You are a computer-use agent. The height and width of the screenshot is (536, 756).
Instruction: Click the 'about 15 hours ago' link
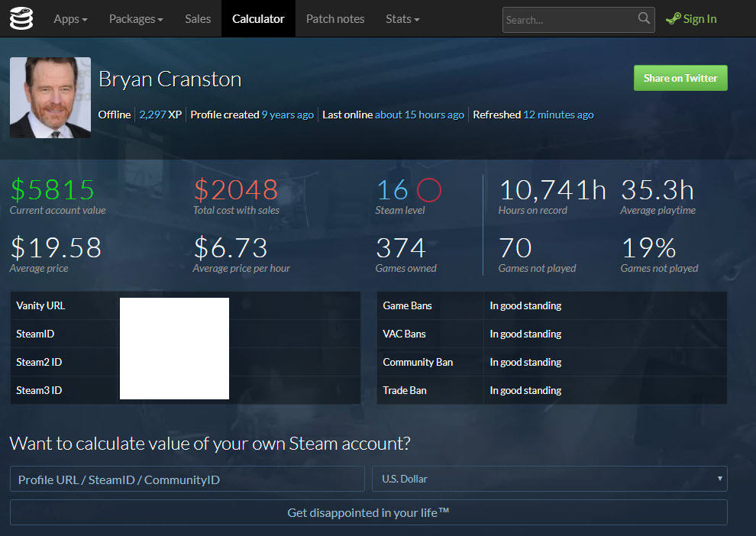tap(419, 115)
